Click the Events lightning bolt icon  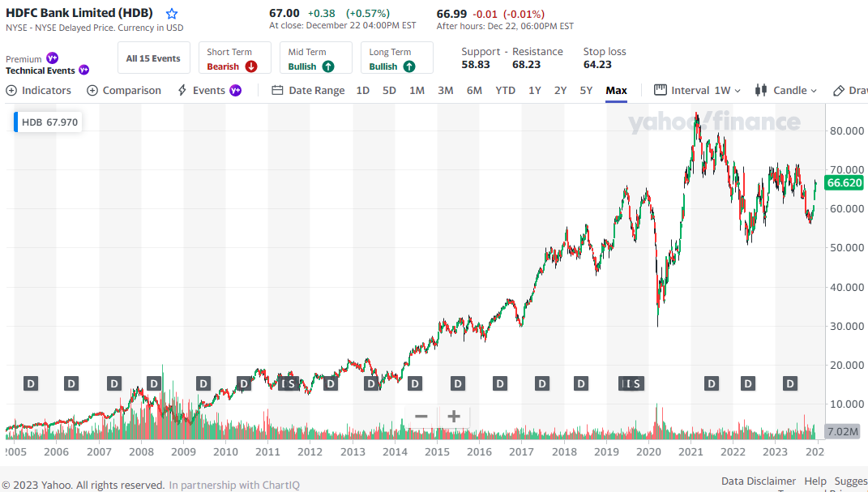click(x=181, y=90)
